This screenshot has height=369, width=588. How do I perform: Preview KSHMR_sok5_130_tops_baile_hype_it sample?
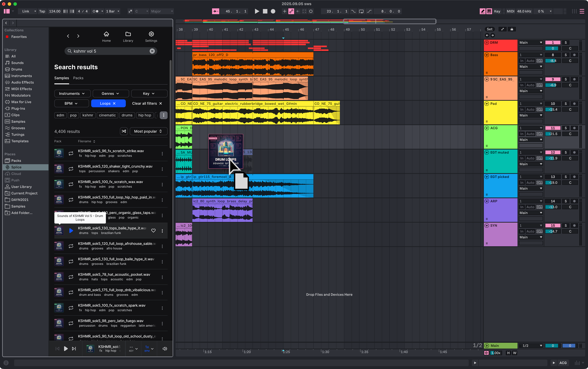pyautogui.click(x=71, y=231)
